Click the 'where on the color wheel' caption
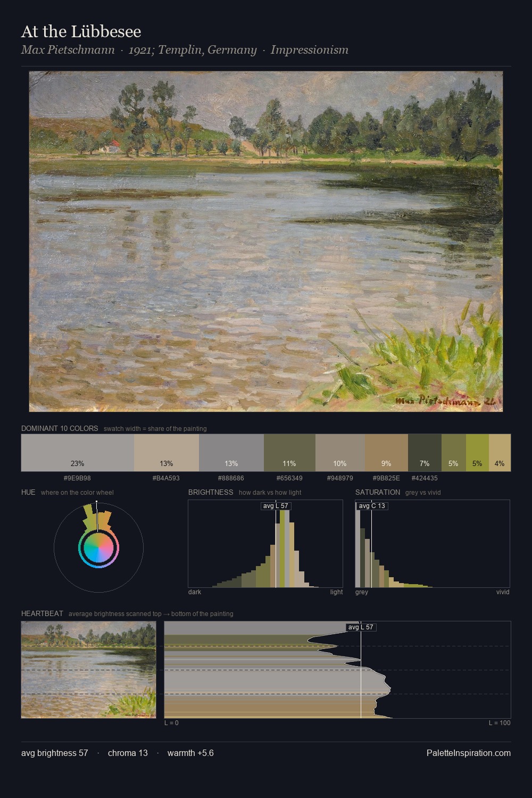The height and width of the screenshot is (798, 532). click(77, 493)
